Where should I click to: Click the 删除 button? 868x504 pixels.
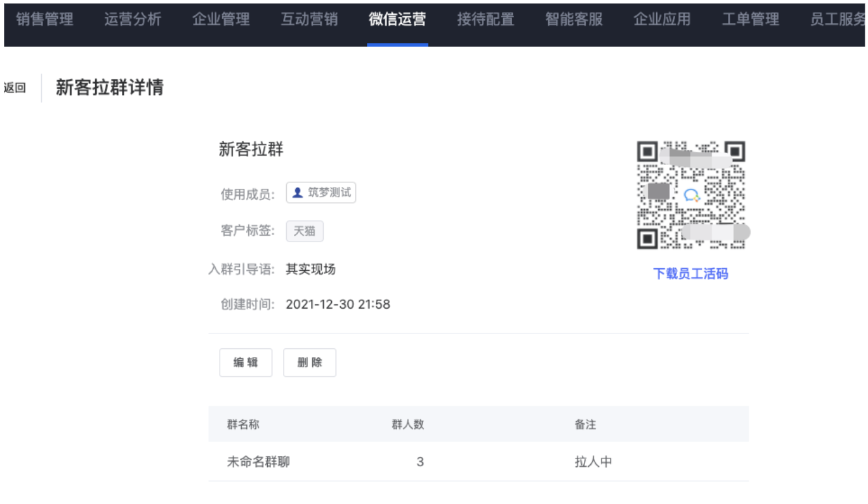pos(310,363)
